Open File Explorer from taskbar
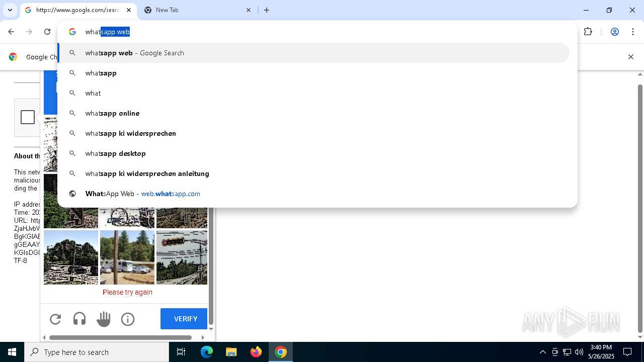Viewport: 644px width, 362px height. click(x=231, y=352)
